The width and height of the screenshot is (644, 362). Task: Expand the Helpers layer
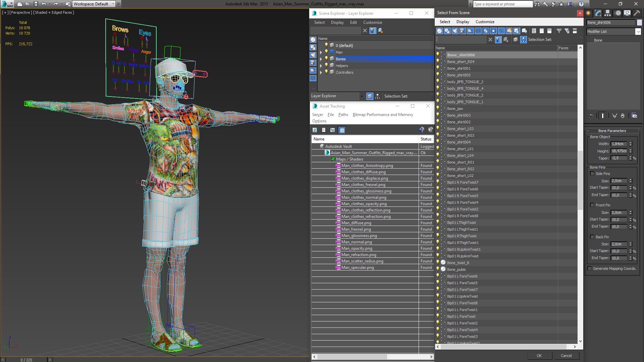pyautogui.click(x=321, y=66)
